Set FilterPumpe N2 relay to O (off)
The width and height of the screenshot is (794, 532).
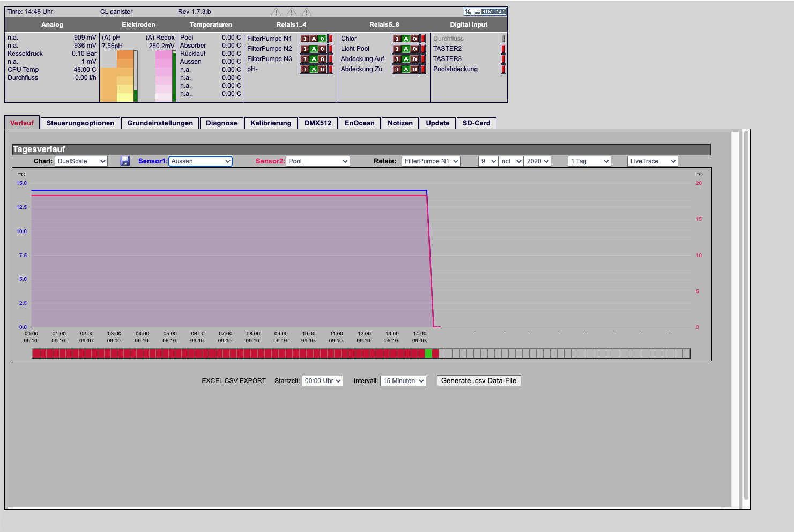pyautogui.click(x=322, y=49)
